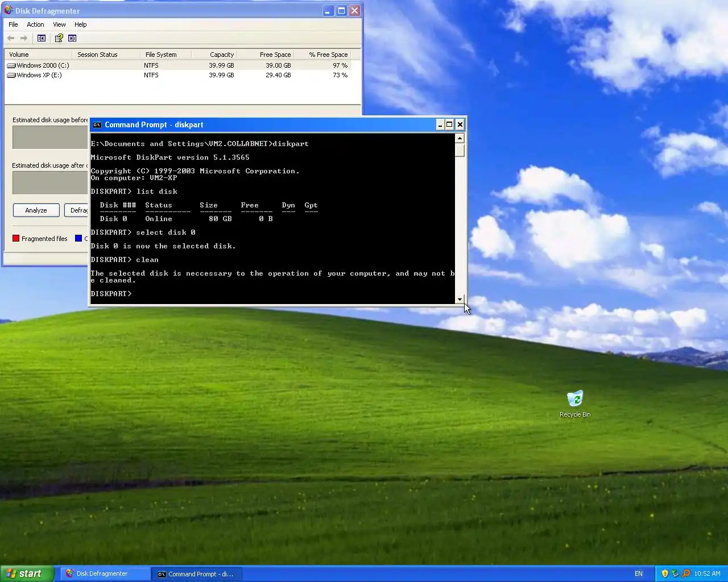This screenshot has width=728, height=582.
Task: Click the red Fragmented files legend swatch
Action: [16, 239]
